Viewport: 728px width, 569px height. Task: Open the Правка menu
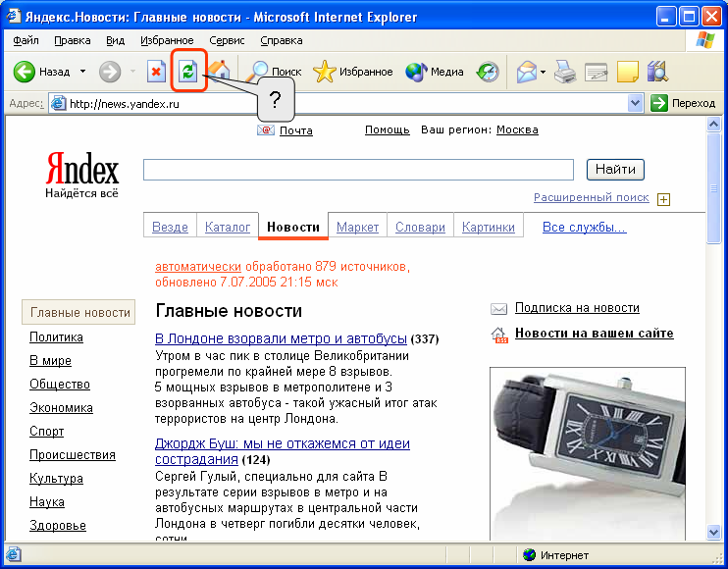pos(73,40)
